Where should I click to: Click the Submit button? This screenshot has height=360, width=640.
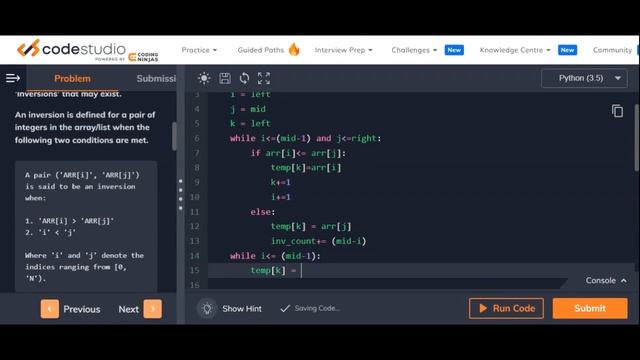590,308
